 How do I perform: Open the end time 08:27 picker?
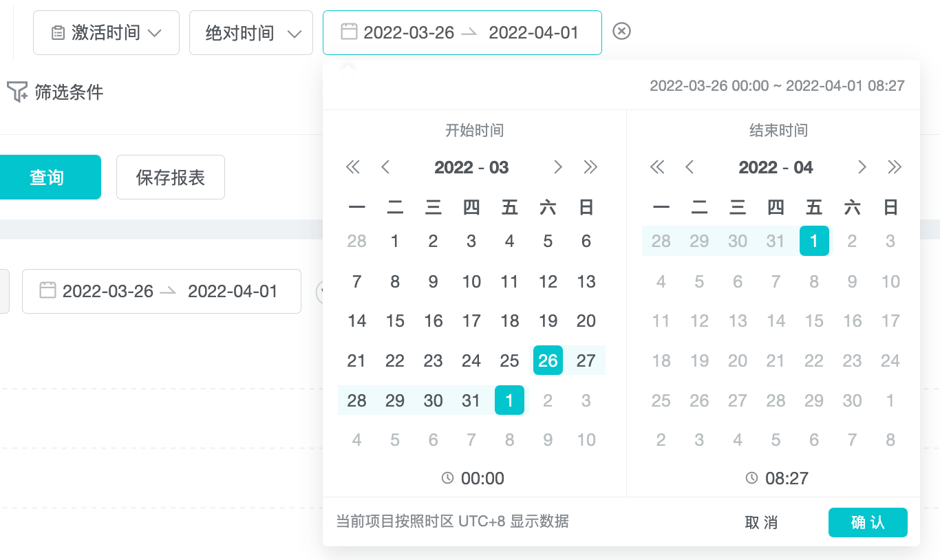(778, 478)
